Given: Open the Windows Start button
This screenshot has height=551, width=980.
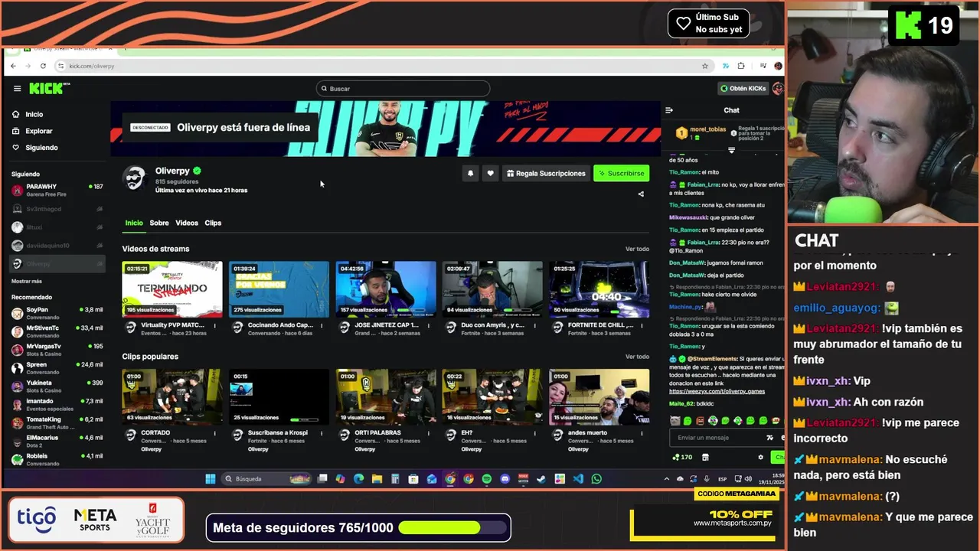Looking at the screenshot, I should point(211,479).
